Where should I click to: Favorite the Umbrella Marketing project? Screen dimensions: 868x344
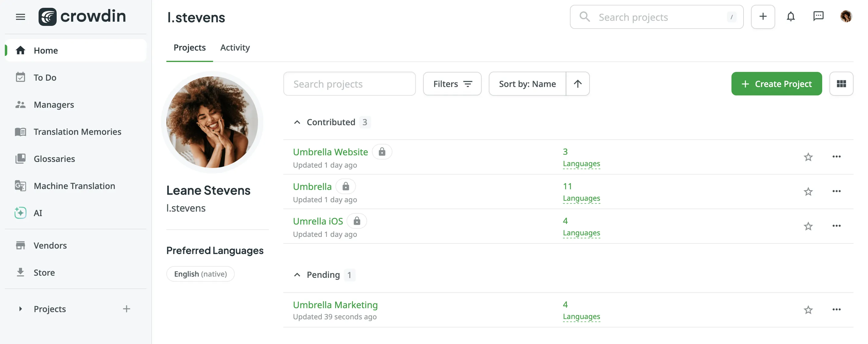click(x=808, y=310)
